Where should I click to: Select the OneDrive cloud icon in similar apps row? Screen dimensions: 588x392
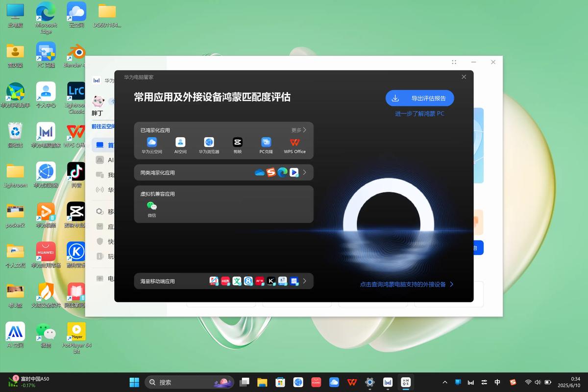260,172
